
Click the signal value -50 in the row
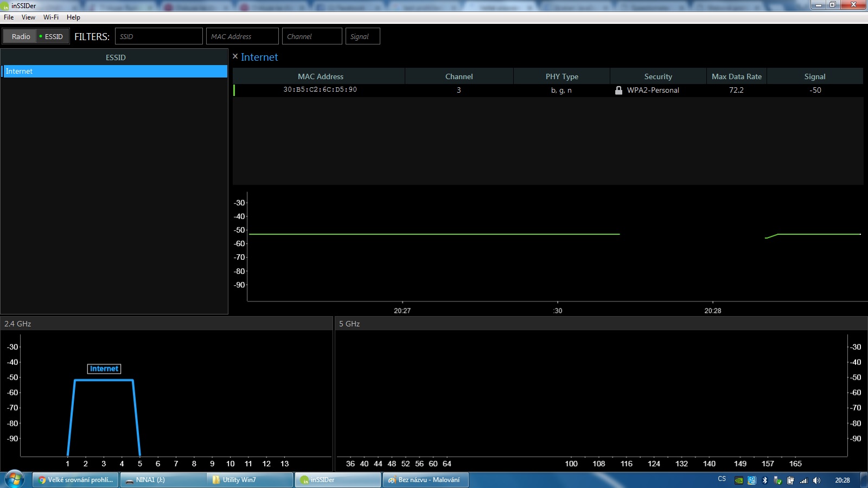815,90
